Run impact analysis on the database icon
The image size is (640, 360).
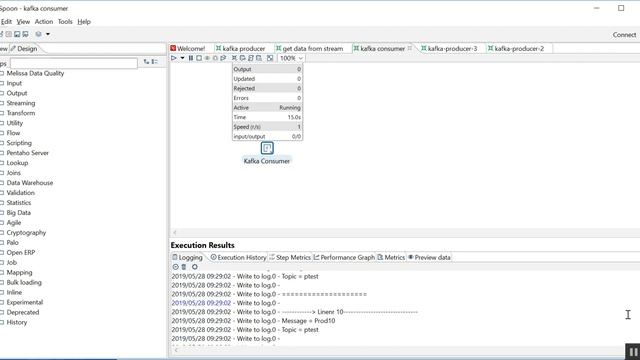coord(242,58)
